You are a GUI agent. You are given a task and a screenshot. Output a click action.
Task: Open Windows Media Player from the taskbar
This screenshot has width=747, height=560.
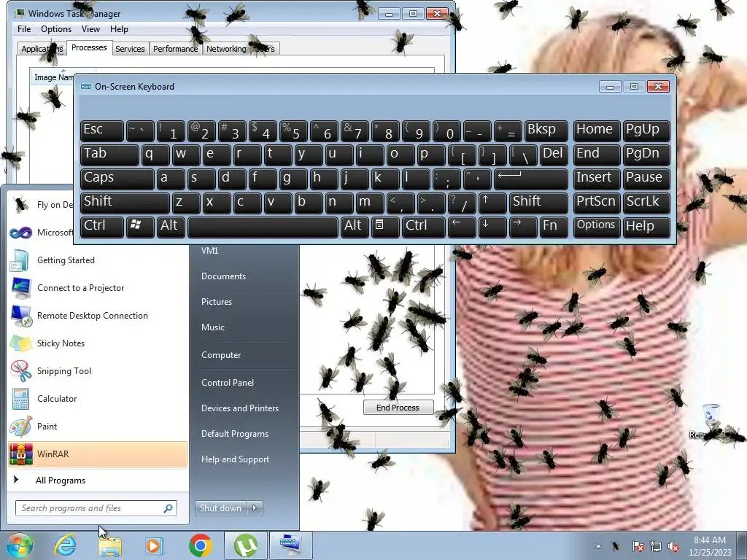154,545
